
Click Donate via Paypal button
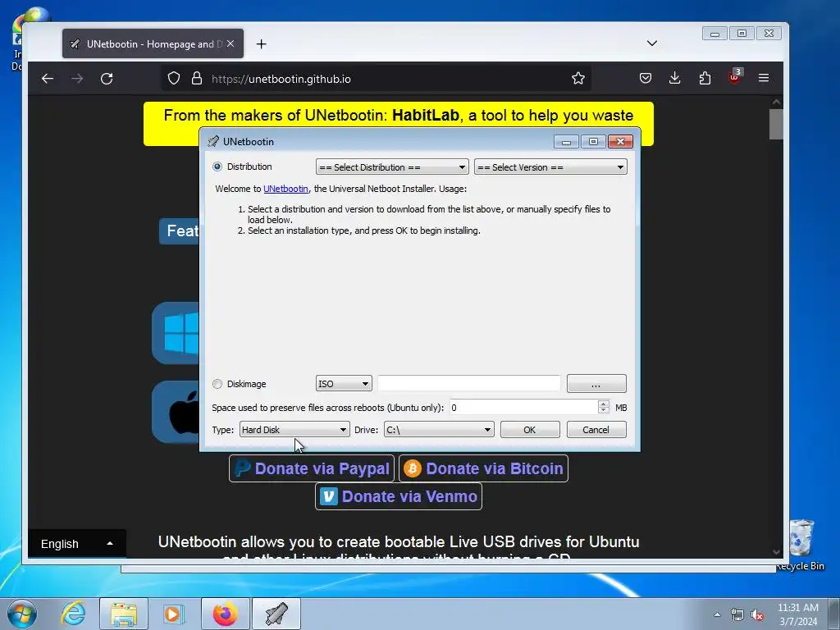coord(312,468)
